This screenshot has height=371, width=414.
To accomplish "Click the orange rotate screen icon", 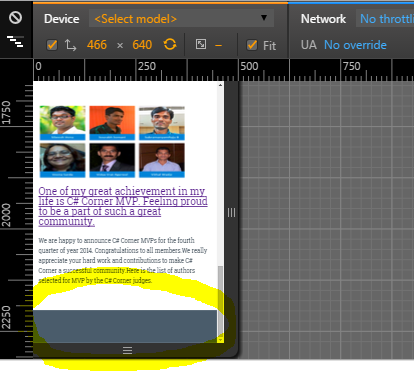I will [x=170, y=44].
